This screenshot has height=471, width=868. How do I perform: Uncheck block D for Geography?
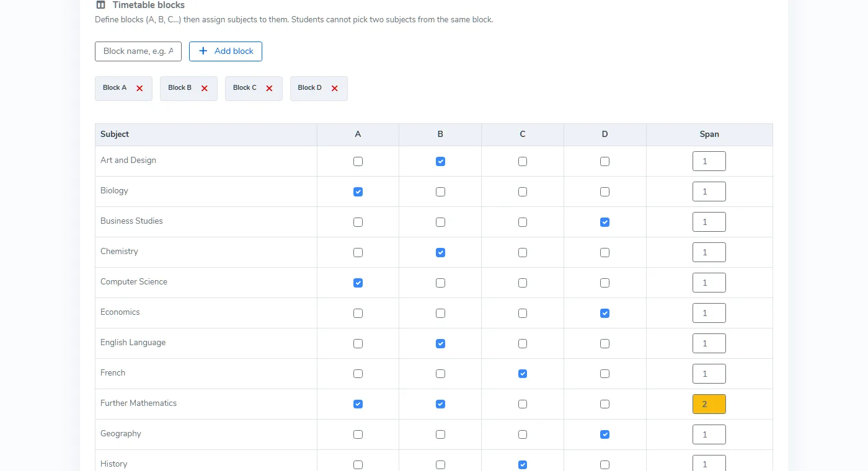click(604, 434)
